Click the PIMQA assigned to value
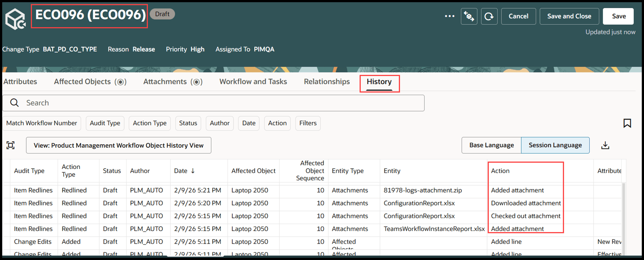This screenshot has width=644, height=260. [264, 49]
